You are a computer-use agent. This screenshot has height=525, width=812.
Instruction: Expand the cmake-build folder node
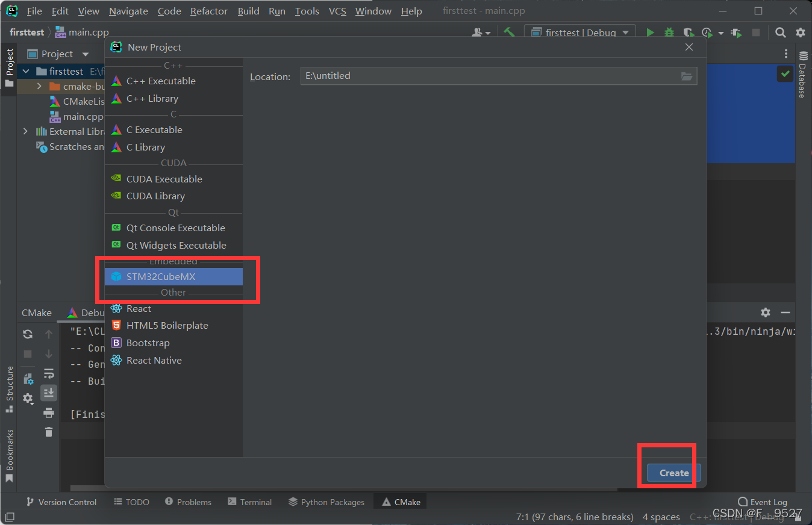pyautogui.click(x=40, y=86)
